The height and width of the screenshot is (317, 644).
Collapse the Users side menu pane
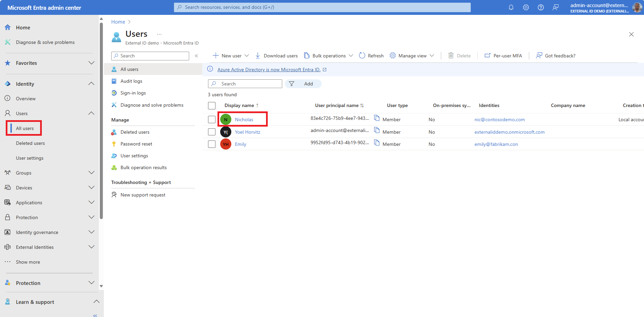tap(196, 56)
